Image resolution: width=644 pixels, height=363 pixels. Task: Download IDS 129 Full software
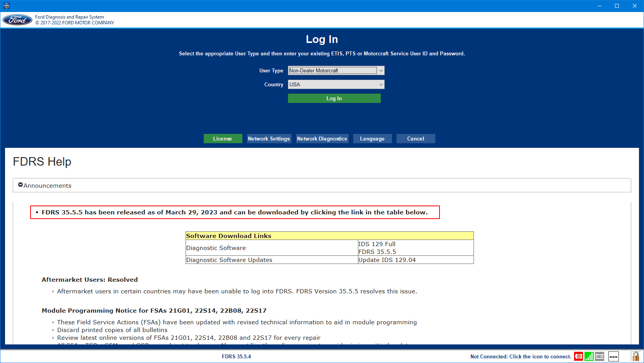pyautogui.click(x=377, y=244)
